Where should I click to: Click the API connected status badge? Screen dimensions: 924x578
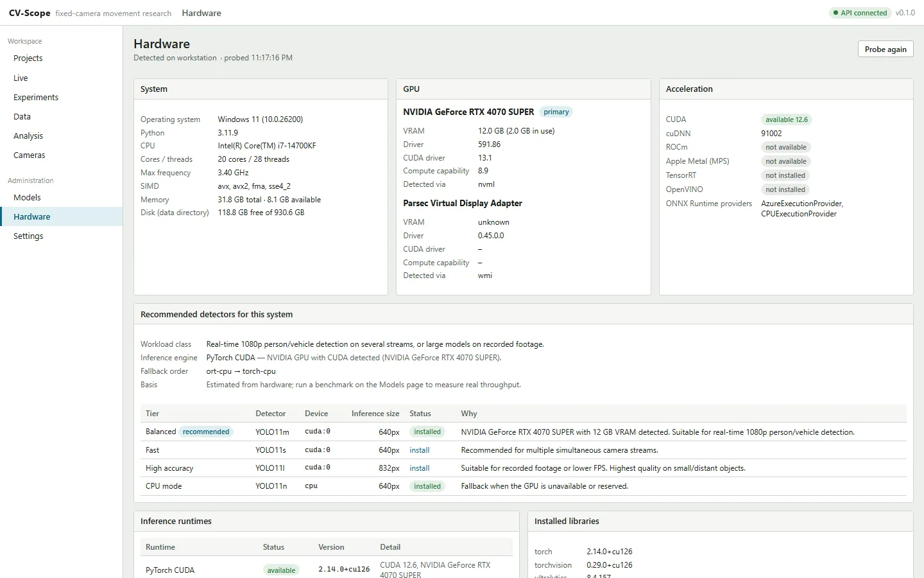click(860, 13)
